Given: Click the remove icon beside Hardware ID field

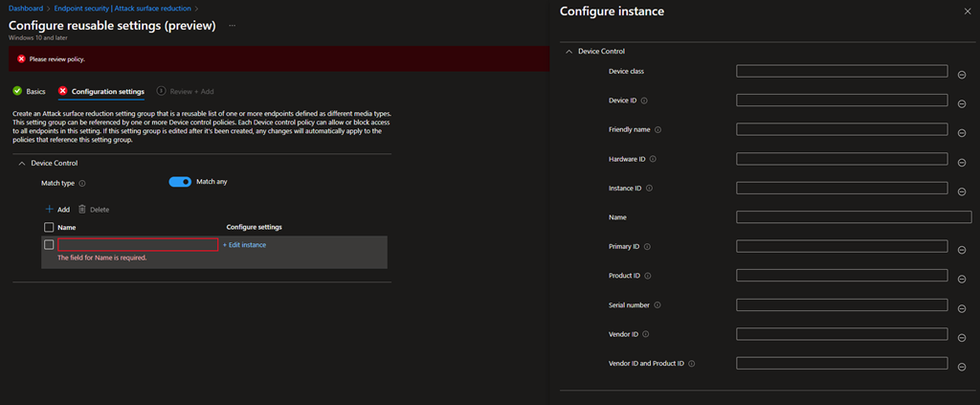Looking at the screenshot, I should (961, 162).
